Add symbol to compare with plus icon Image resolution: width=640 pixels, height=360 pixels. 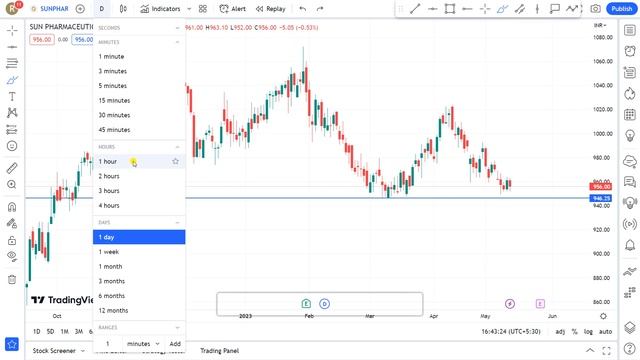(x=80, y=9)
